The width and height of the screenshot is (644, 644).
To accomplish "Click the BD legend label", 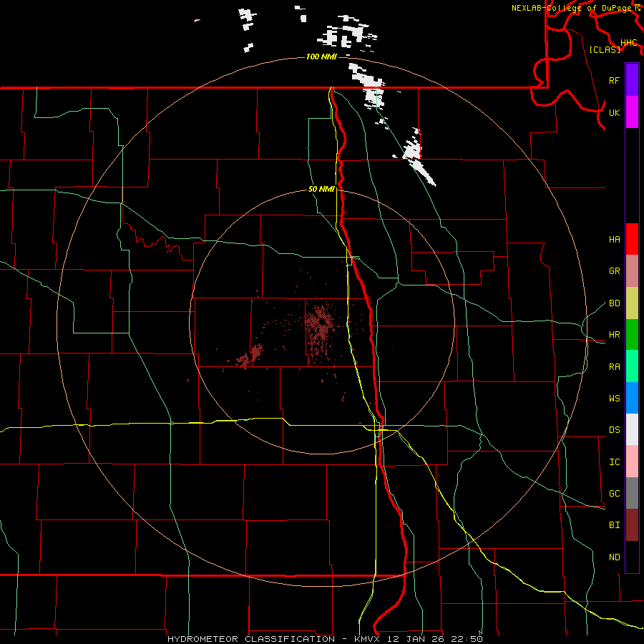I will pyautogui.click(x=614, y=303).
